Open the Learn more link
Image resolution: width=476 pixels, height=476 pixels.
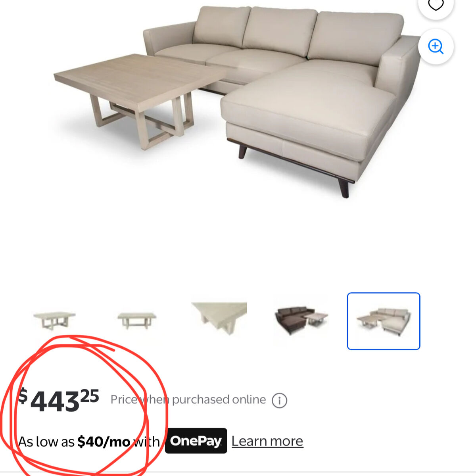coord(267,441)
